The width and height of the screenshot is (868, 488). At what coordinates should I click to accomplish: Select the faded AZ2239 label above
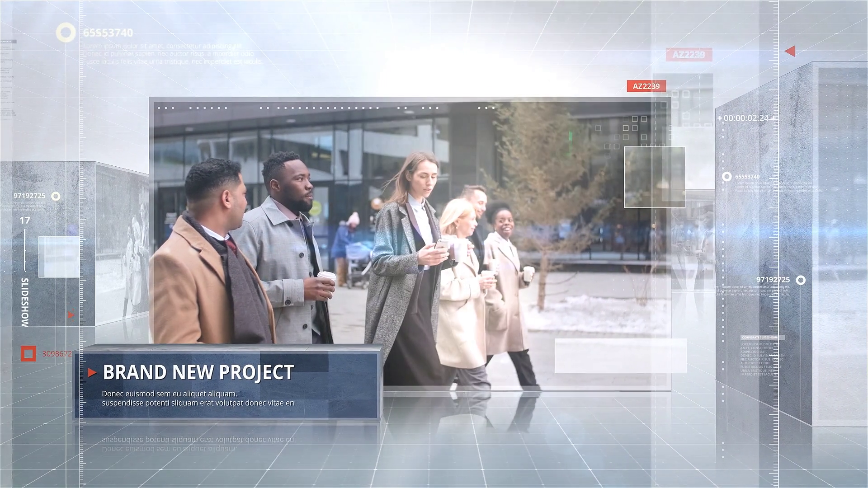689,55
